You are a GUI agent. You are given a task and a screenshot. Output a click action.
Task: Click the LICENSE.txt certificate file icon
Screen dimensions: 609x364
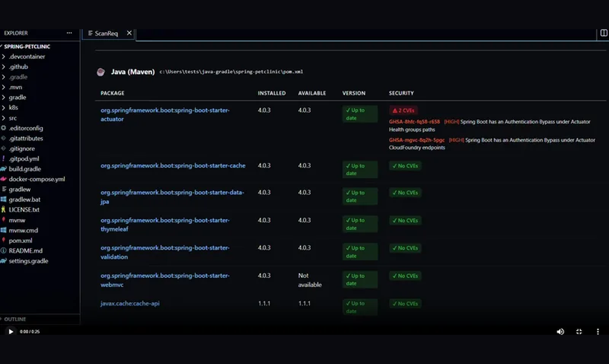4,209
